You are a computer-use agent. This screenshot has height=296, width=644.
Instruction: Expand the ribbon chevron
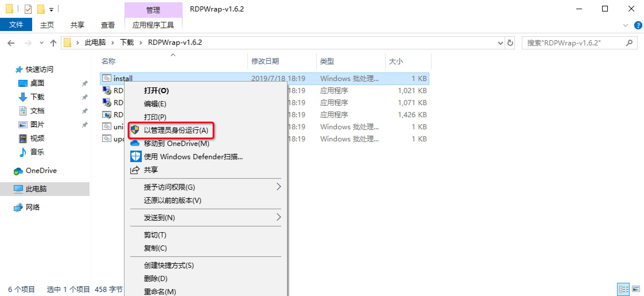[626, 25]
